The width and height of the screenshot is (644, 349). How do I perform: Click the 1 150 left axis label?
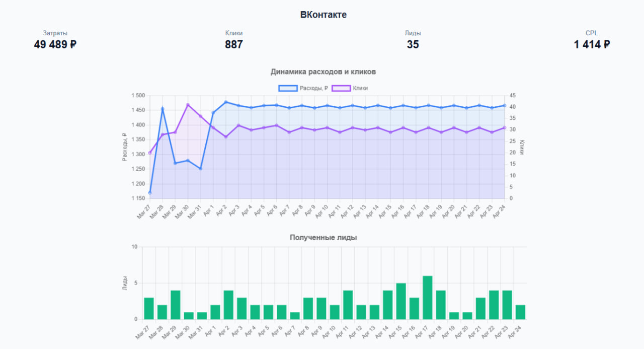[x=138, y=198]
